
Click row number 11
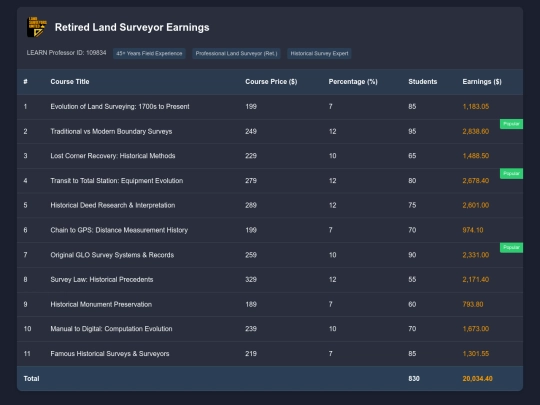point(27,354)
